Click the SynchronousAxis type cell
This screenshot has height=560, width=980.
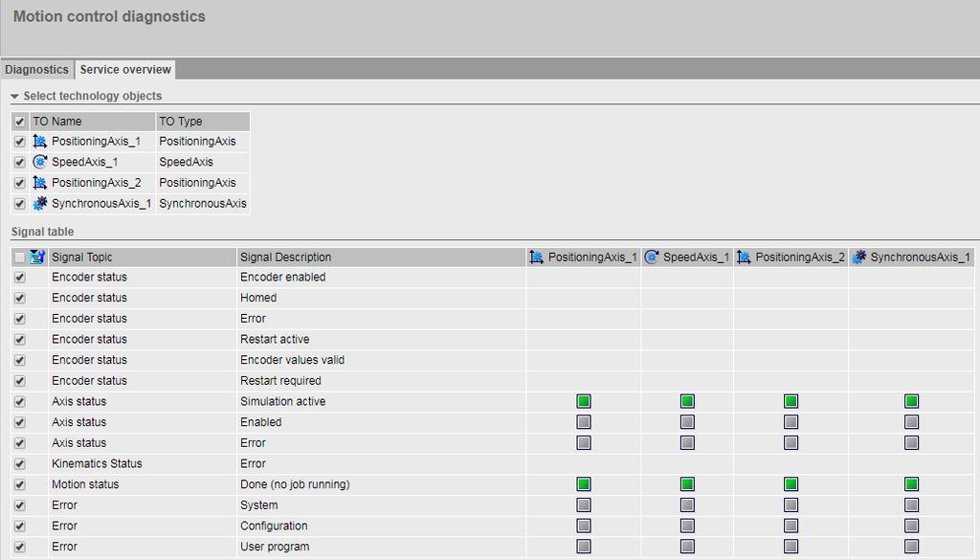click(203, 203)
